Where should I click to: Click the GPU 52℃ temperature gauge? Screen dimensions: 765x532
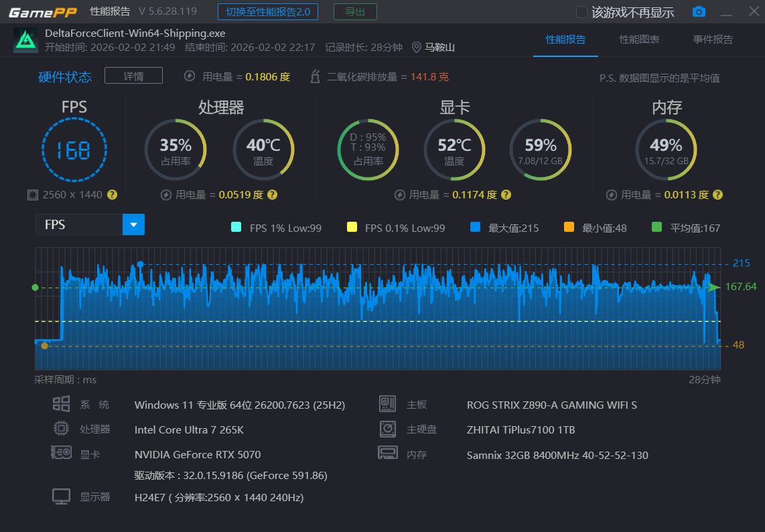point(454,150)
